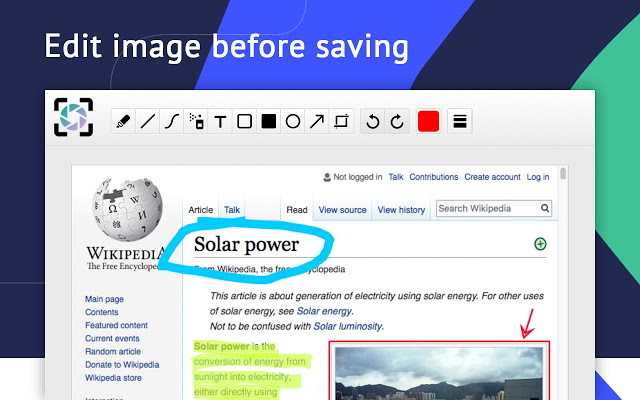This screenshot has height=400, width=640.
Task: Select the freehand curve tool
Action: click(x=172, y=121)
